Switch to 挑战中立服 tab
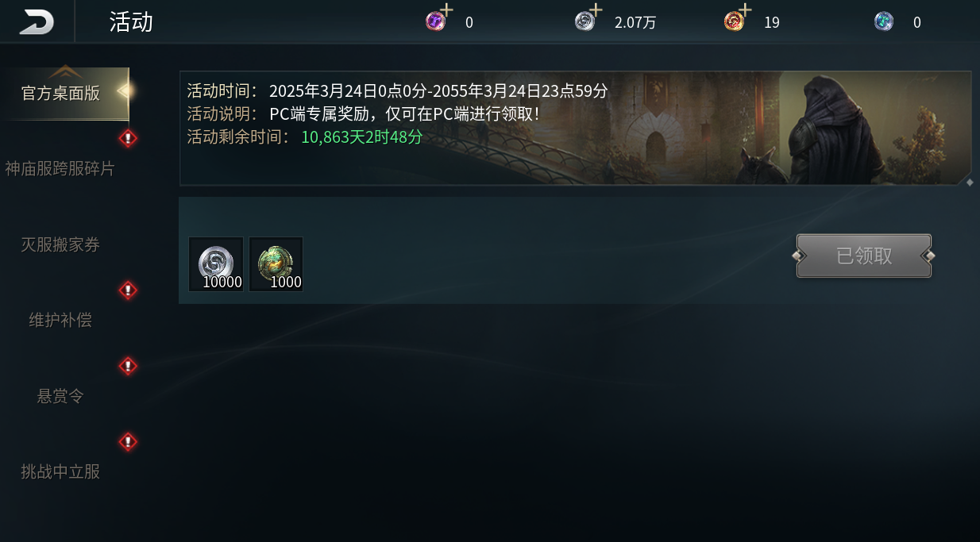 click(x=60, y=471)
